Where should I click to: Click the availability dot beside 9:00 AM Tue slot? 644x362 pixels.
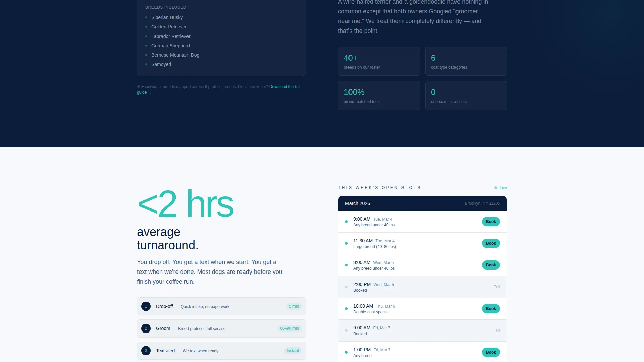click(x=346, y=222)
